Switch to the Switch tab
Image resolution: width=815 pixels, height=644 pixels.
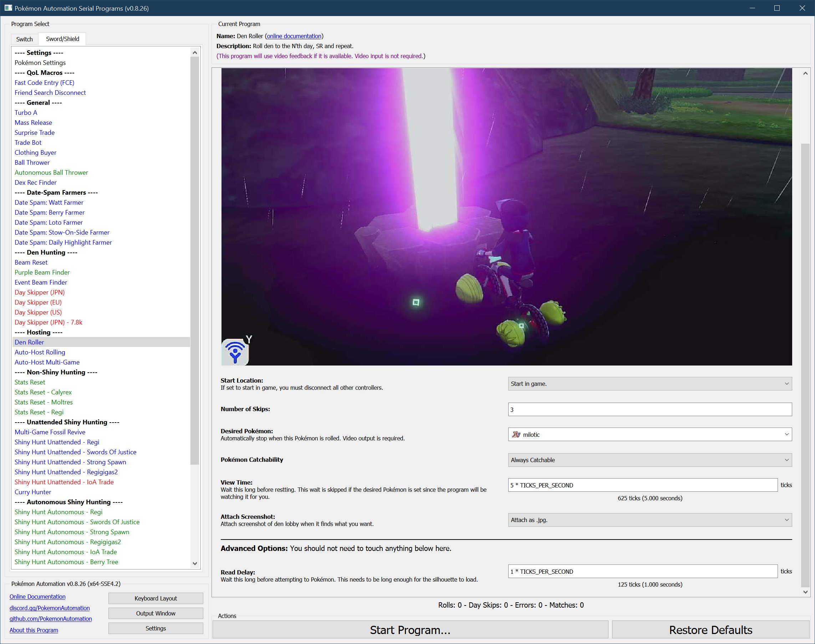25,39
